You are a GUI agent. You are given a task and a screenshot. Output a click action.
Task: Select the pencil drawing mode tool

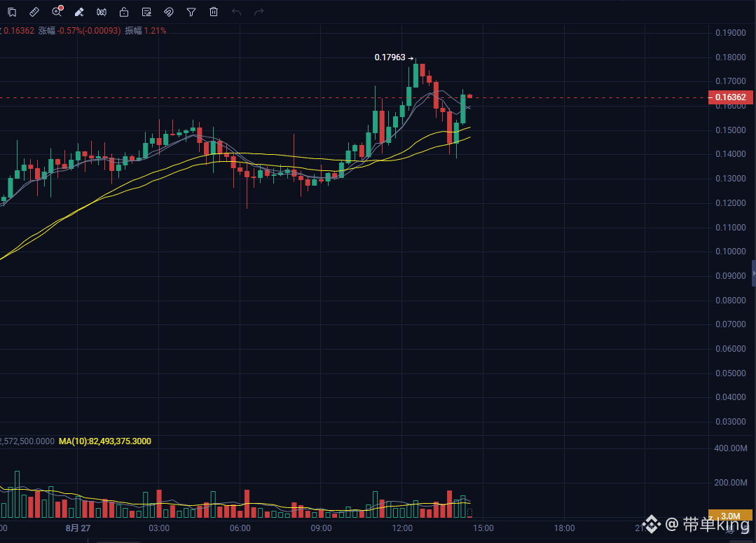tap(79, 12)
